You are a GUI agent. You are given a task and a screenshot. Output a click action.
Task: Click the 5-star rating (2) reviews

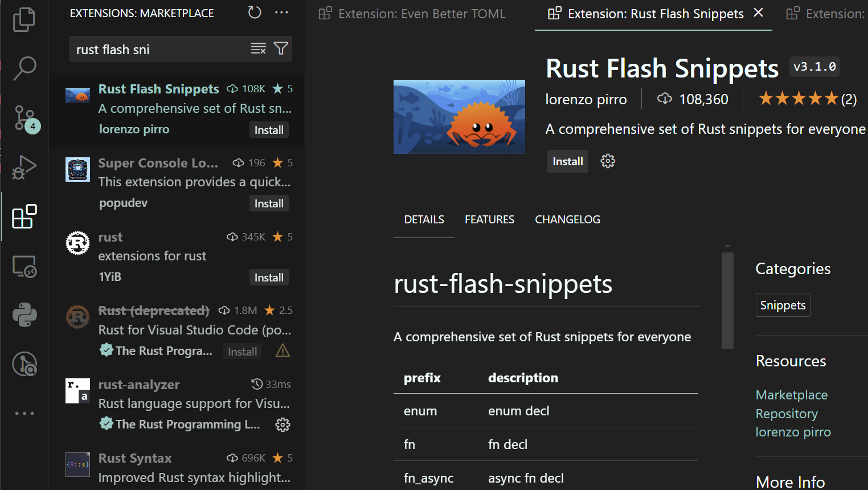(x=807, y=99)
